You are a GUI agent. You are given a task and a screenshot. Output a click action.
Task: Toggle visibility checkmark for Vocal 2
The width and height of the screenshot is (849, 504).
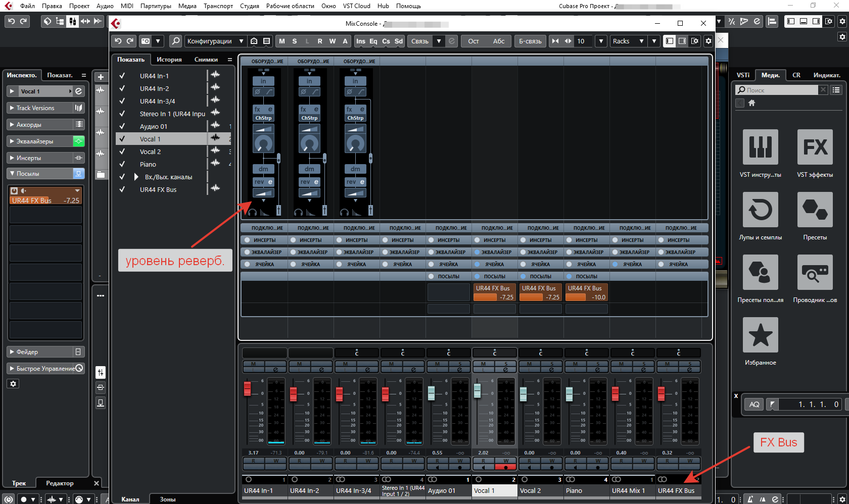tap(122, 152)
